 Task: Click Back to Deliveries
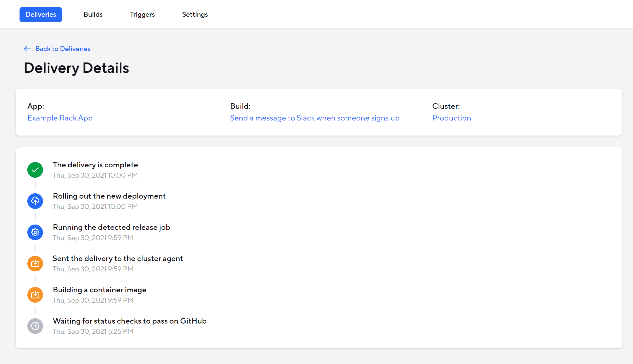pos(63,49)
